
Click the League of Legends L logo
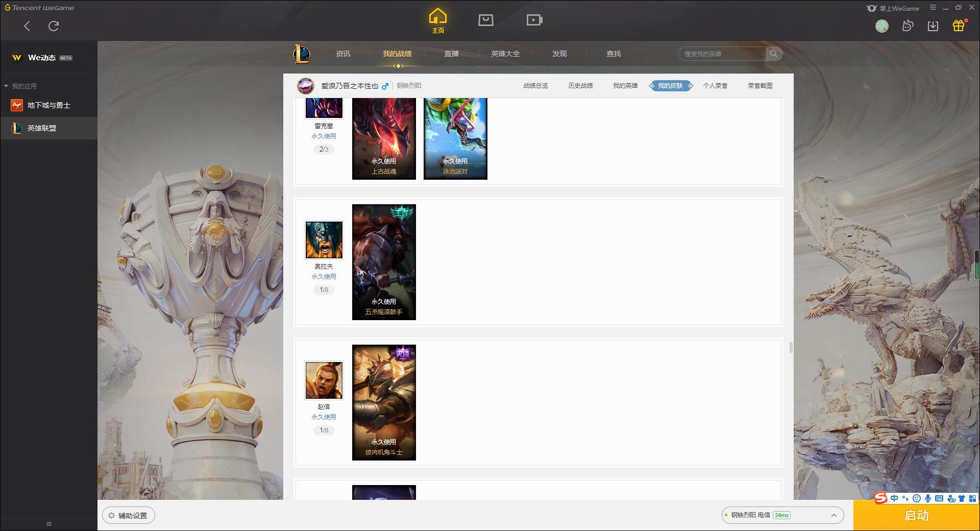[302, 54]
